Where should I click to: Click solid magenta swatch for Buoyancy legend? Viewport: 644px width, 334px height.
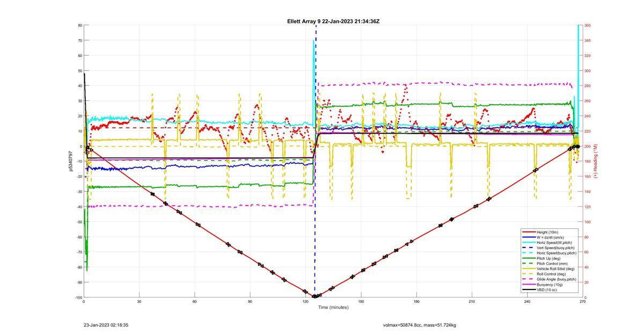coord(528,285)
